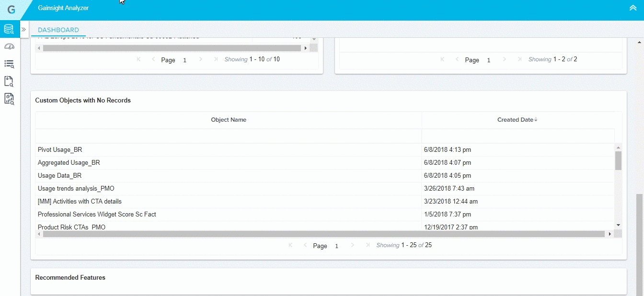The height and width of the screenshot is (296, 644).
Task: Click the Gainsight G logo
Action: [x=11, y=9]
